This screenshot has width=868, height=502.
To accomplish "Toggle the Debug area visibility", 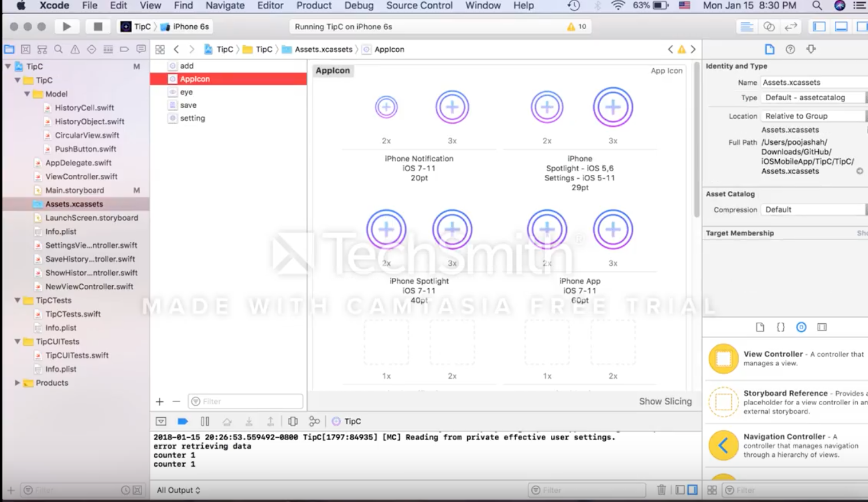I will click(x=841, y=26).
